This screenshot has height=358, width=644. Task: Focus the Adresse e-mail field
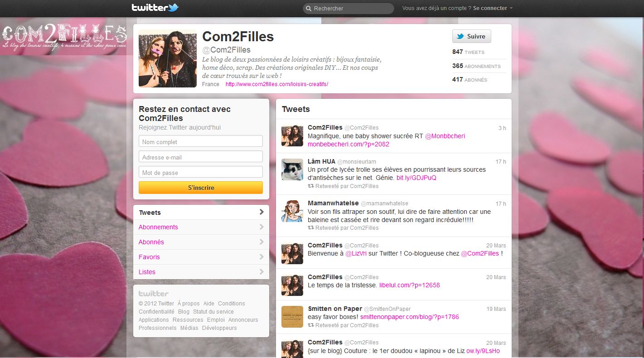coord(201,157)
